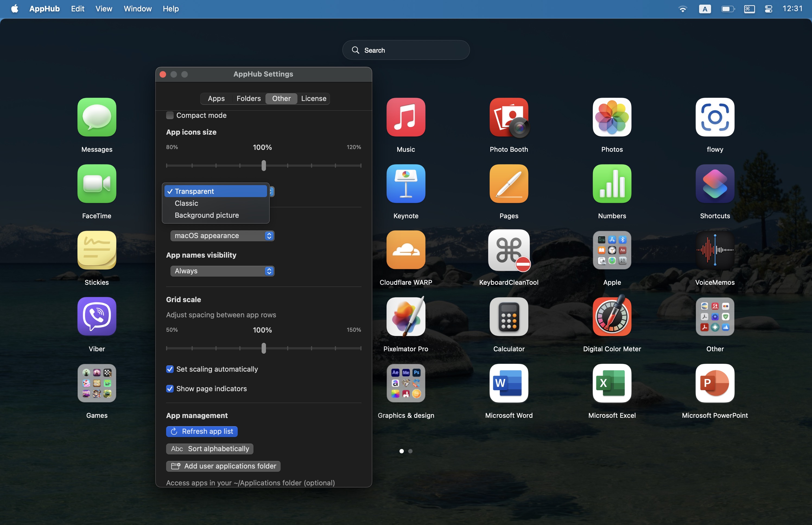Open the License tab

click(x=313, y=99)
